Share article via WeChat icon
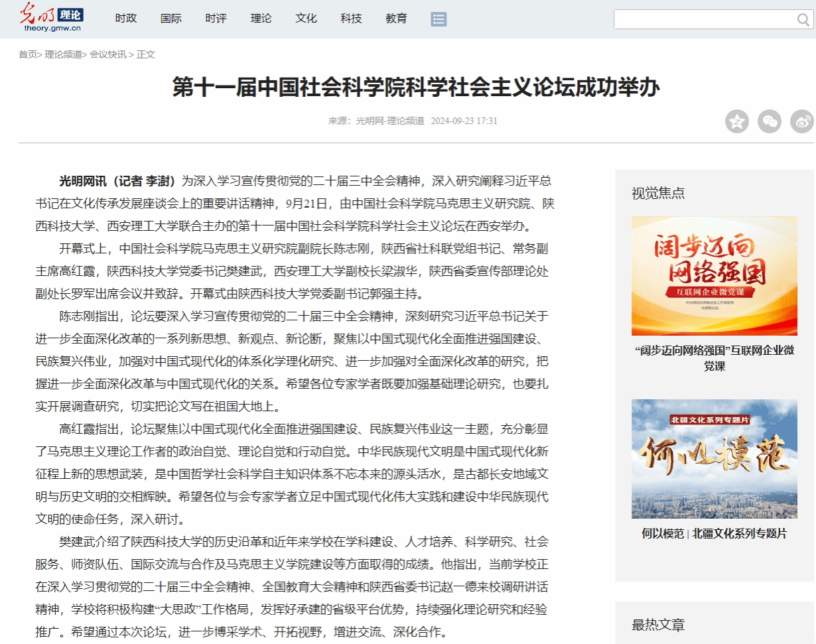Viewport: 816px width, 644px height. [x=770, y=121]
